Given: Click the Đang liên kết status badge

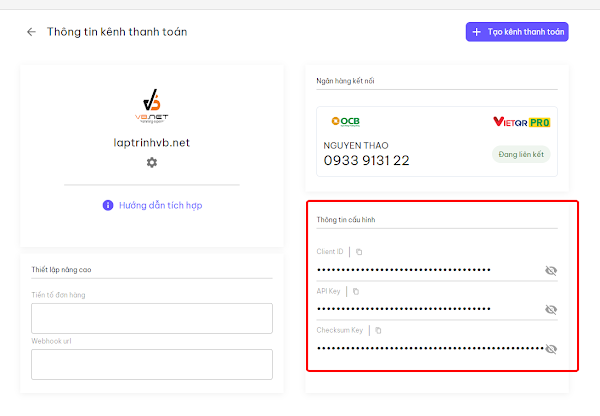Looking at the screenshot, I should pos(521,154).
